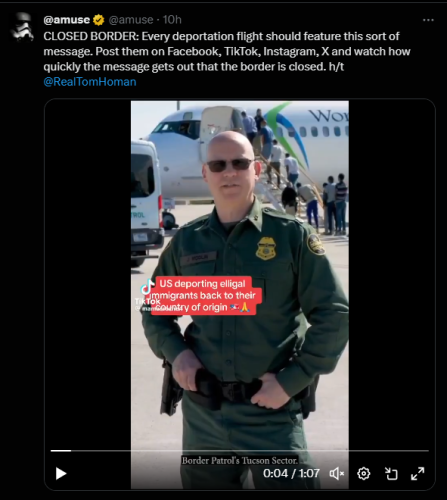Image resolution: width=447 pixels, height=500 pixels.
Task: Click the 0:04 / 1:07 time display
Action: pos(291,473)
